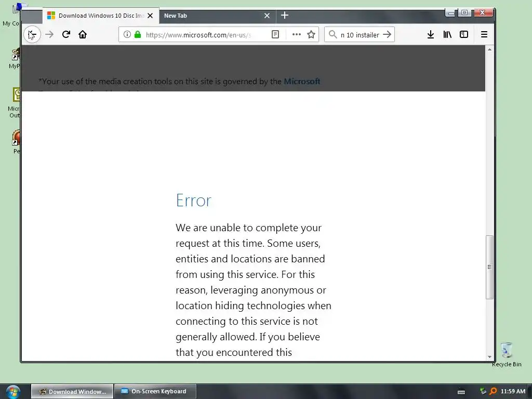Submit the search with the arrow button
The width and height of the screenshot is (532, 399).
click(x=387, y=35)
